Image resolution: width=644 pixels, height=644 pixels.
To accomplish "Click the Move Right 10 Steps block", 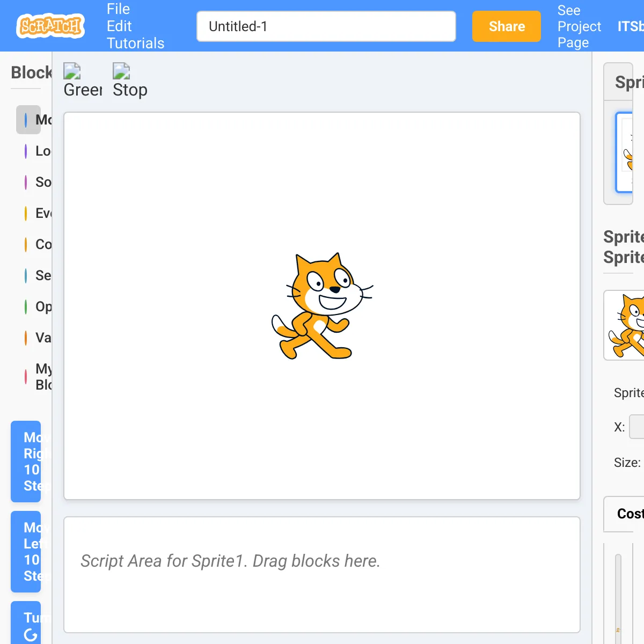I will click(26, 462).
